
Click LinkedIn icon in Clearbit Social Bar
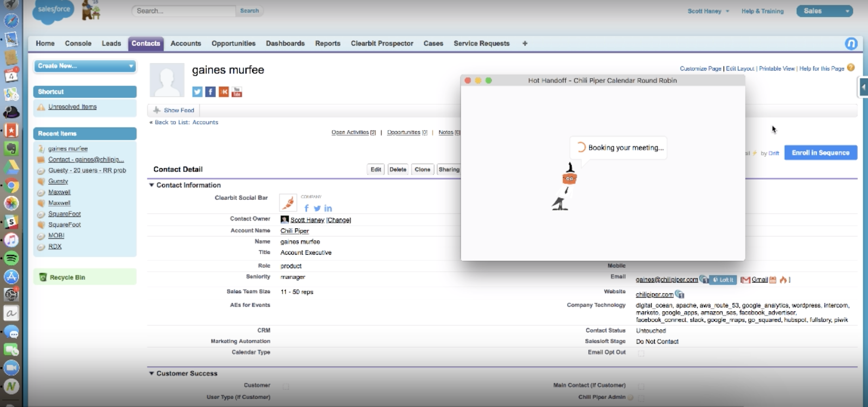328,208
